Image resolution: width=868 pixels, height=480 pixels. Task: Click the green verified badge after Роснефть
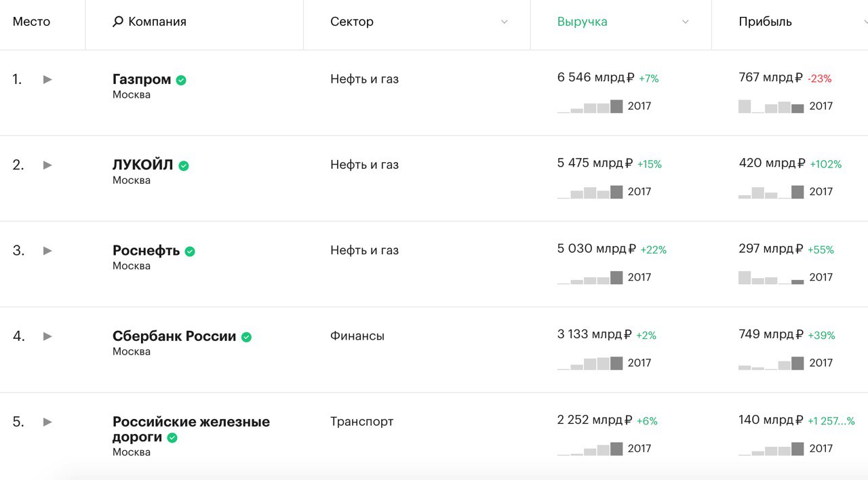coord(190,252)
